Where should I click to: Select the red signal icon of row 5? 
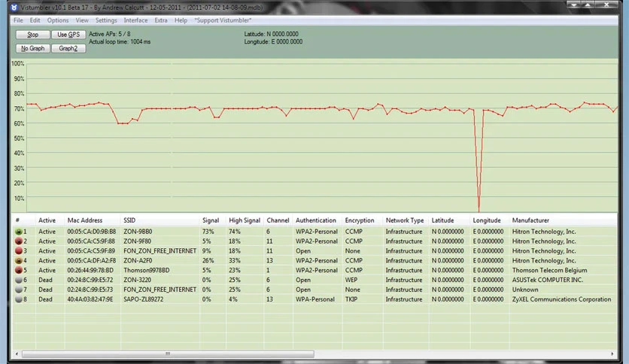pos(19,270)
